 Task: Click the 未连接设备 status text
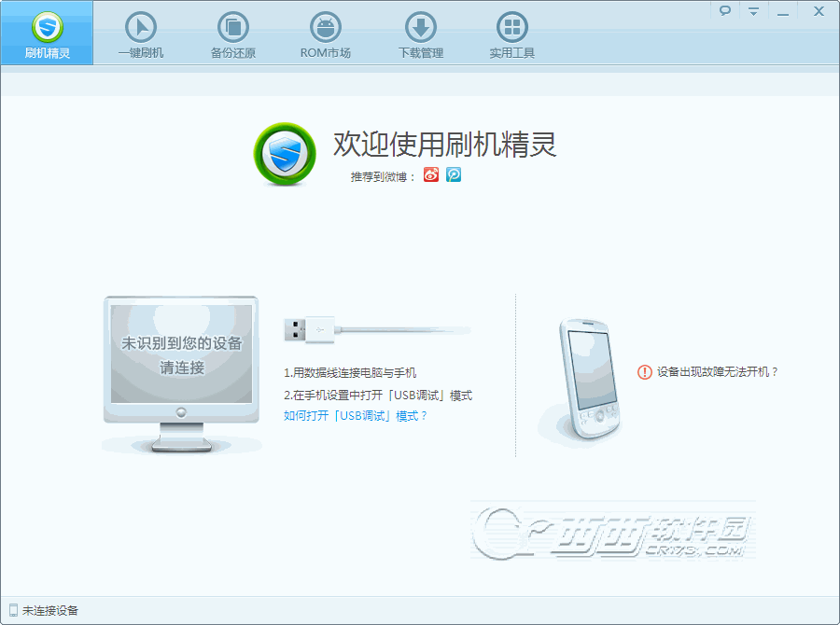pyautogui.click(x=50, y=611)
